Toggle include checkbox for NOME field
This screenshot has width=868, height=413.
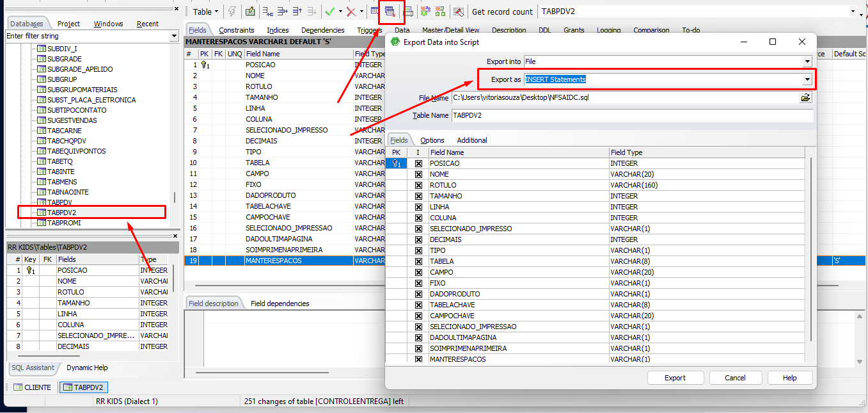click(x=418, y=174)
